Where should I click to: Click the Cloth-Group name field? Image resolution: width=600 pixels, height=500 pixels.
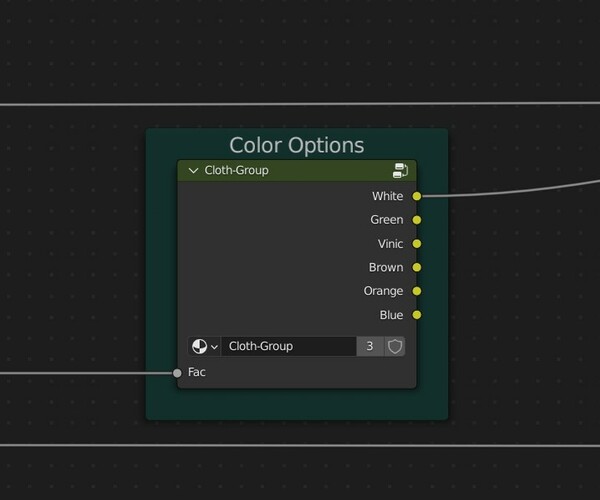click(289, 347)
